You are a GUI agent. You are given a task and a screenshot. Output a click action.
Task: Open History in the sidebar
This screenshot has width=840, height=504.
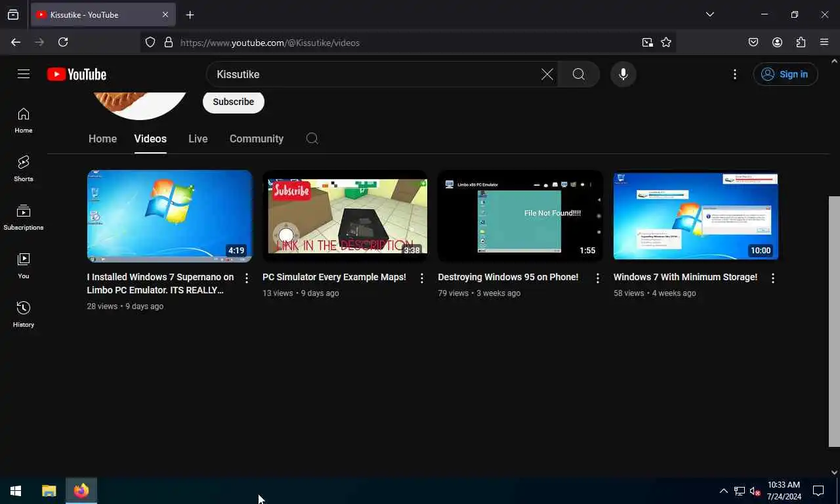point(24,315)
